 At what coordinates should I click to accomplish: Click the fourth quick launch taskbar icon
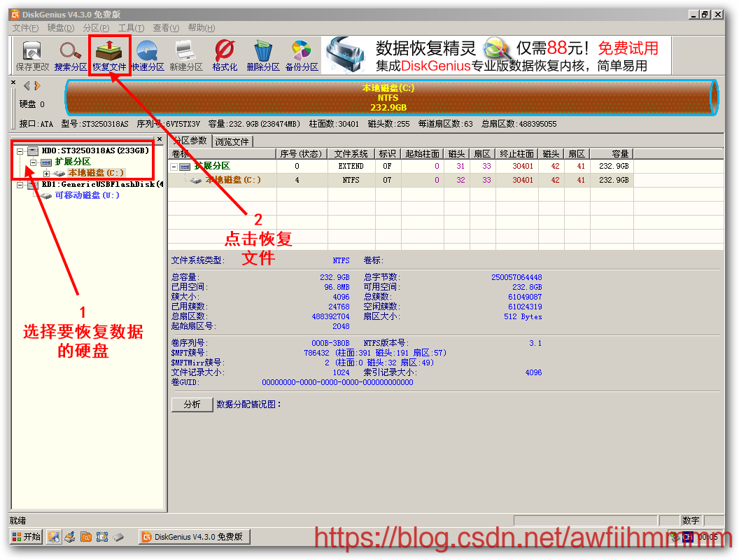click(x=101, y=536)
